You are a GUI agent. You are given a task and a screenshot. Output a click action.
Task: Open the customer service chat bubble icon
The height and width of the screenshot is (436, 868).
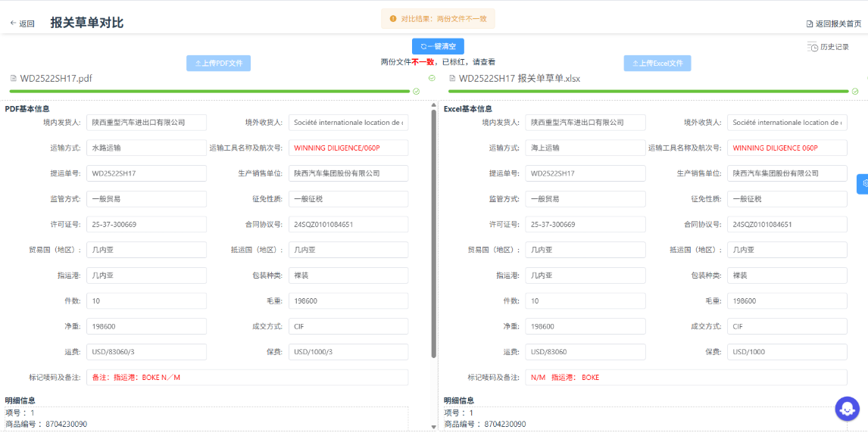pyautogui.click(x=847, y=409)
